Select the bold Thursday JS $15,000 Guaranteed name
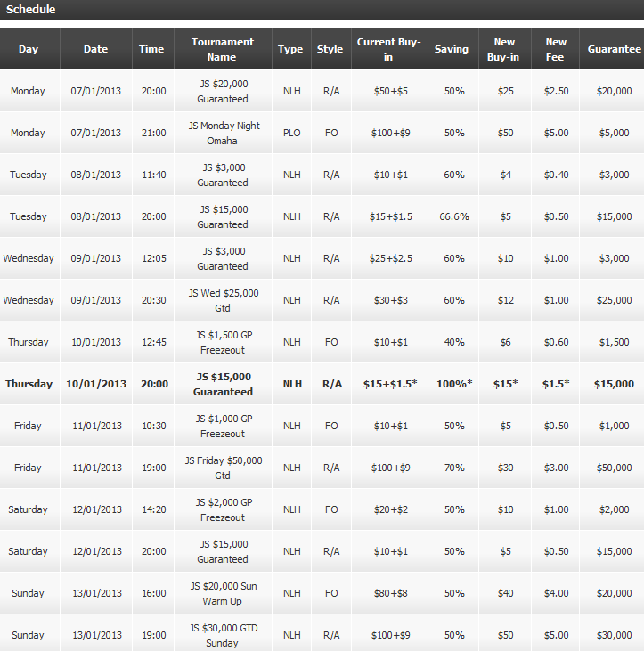Image resolution: width=644 pixels, height=651 pixels. (223, 384)
